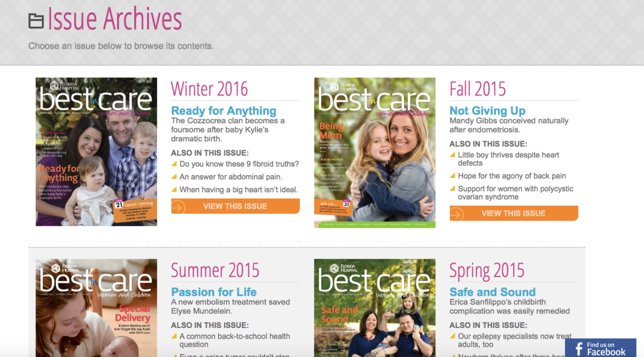Open the Summer 2015 magazine cover

click(97, 308)
